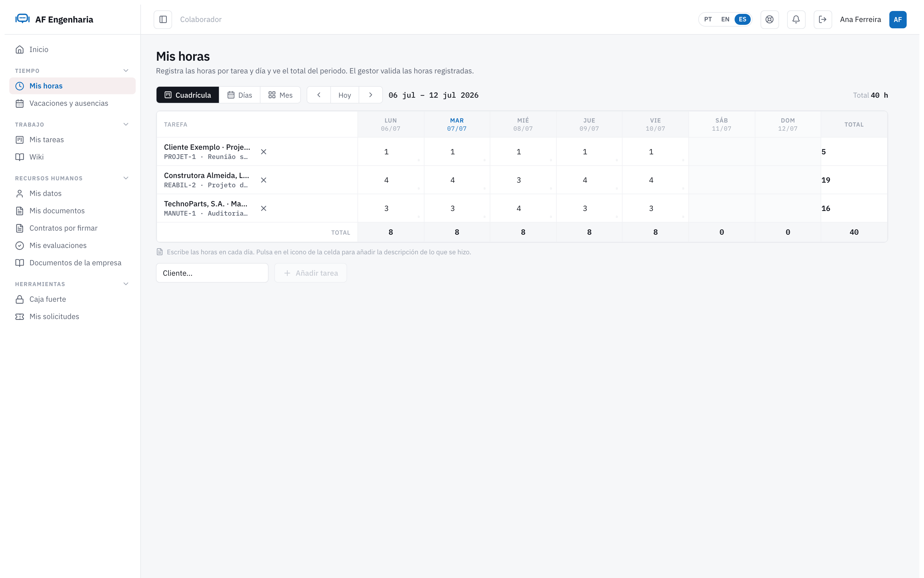Open Vacaciones y ausencias

pyautogui.click(x=72, y=103)
